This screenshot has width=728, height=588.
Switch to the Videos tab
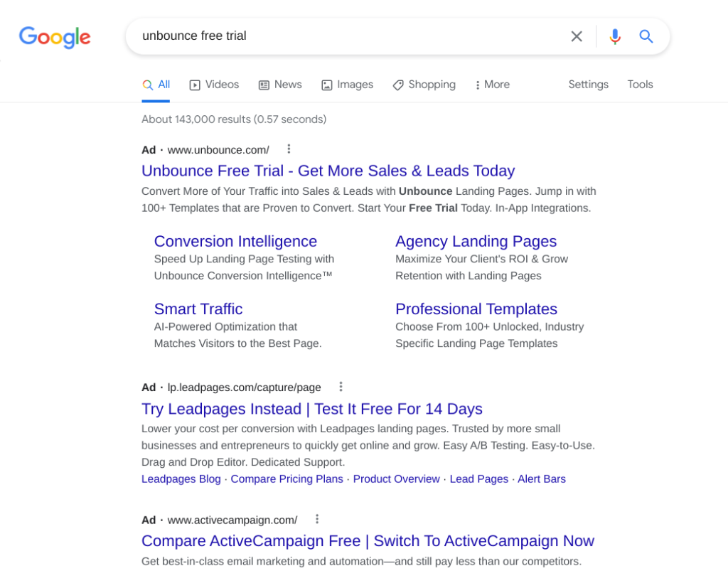[x=214, y=85]
